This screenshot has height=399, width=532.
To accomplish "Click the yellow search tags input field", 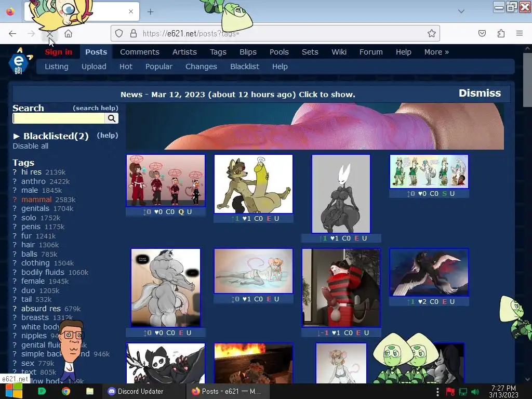I will 59,118.
